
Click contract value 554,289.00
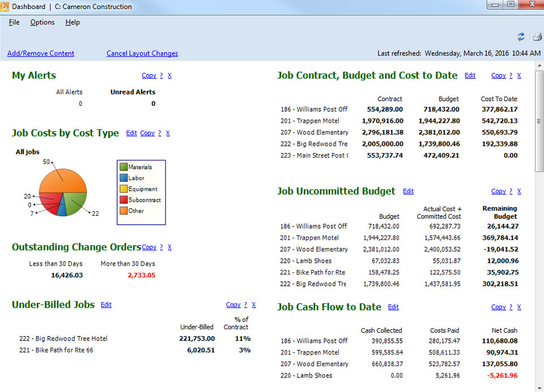click(x=385, y=109)
